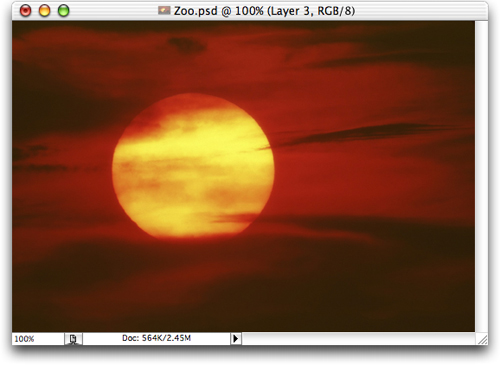Screen dimensions: 500x365
Task: Click the Zoo.psd document icon in title bar
Action: click(164, 11)
